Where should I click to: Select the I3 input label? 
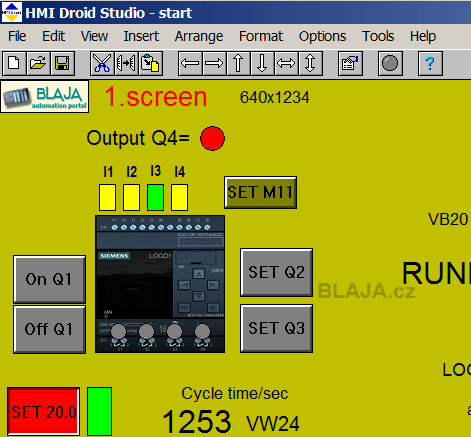coord(156,171)
